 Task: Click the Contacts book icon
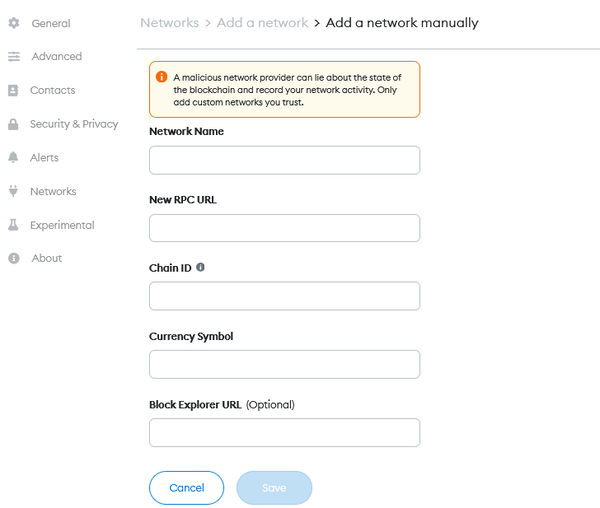pyautogui.click(x=14, y=90)
